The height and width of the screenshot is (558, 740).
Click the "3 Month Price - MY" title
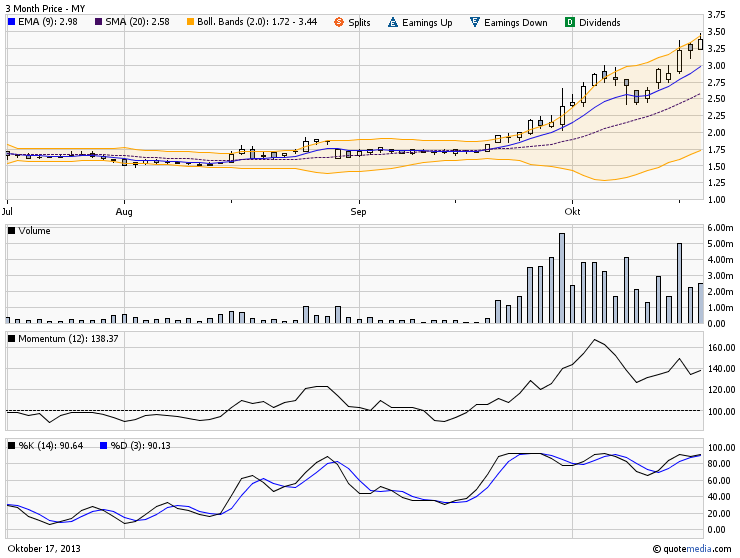coord(45,7)
